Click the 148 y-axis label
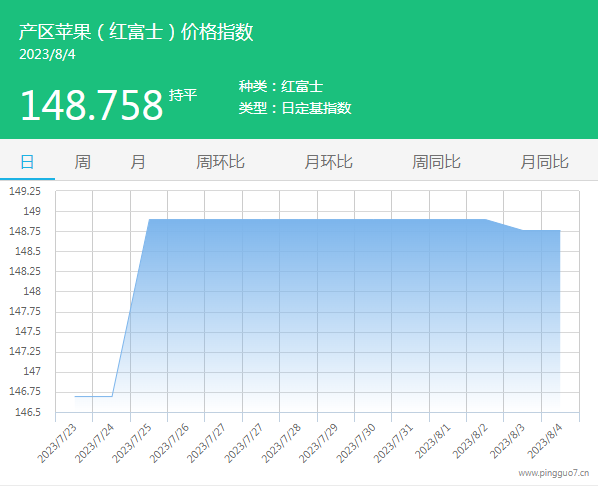Screen dimensions: 598x486 pos(32,291)
